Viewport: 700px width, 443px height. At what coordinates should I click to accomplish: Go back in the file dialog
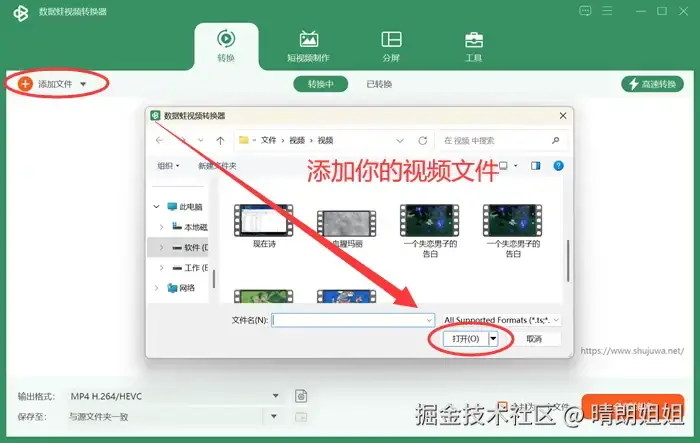point(159,140)
